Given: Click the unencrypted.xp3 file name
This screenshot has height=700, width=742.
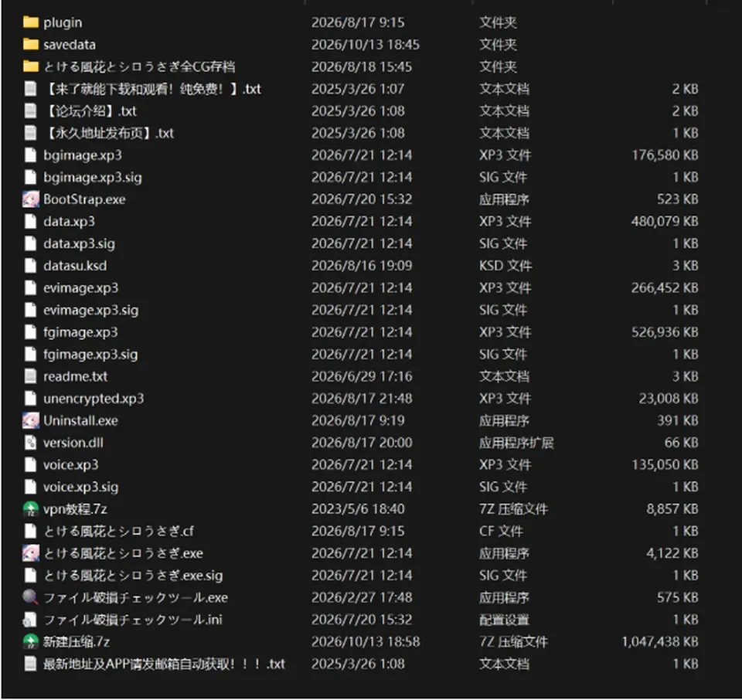Looking at the screenshot, I should pyautogui.click(x=94, y=399).
